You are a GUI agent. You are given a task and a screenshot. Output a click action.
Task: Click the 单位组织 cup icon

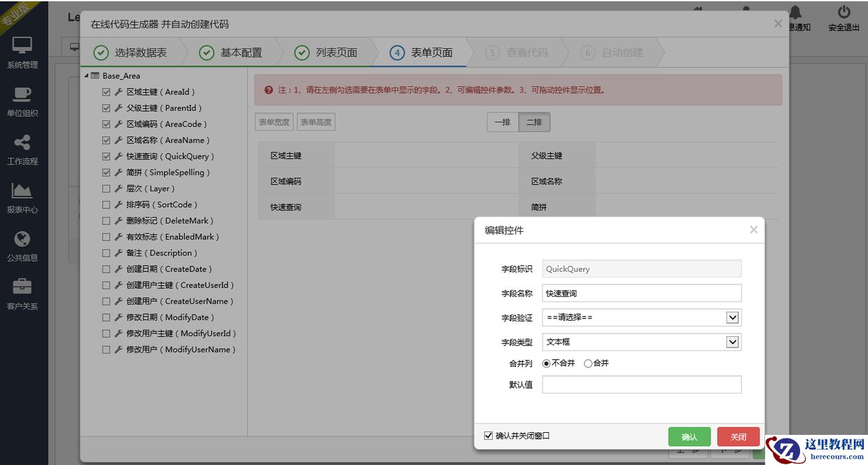22,95
